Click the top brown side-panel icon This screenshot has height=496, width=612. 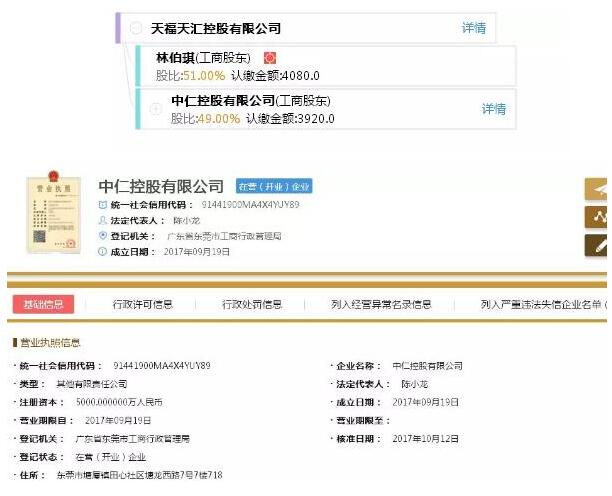pos(597,189)
